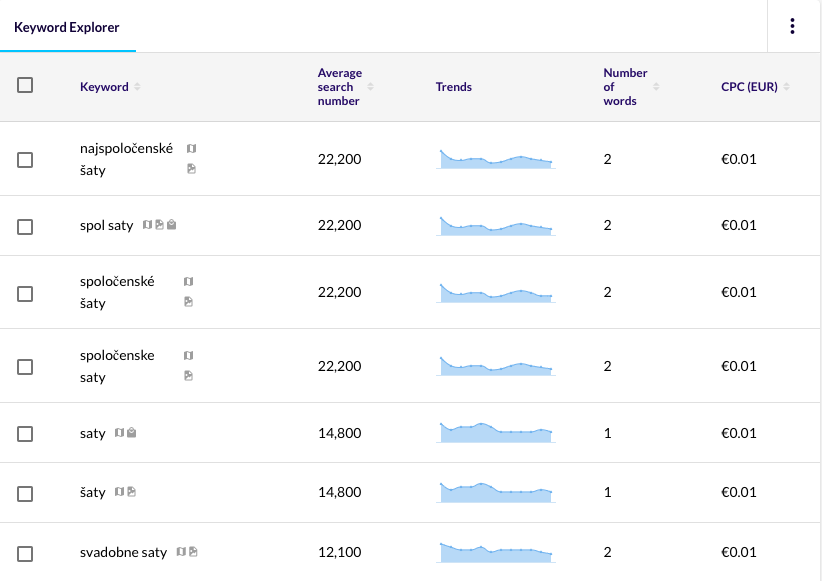Image resolution: width=822 pixels, height=581 pixels.
Task: Click the word count 2 for svadobne saty
Action: (x=608, y=552)
